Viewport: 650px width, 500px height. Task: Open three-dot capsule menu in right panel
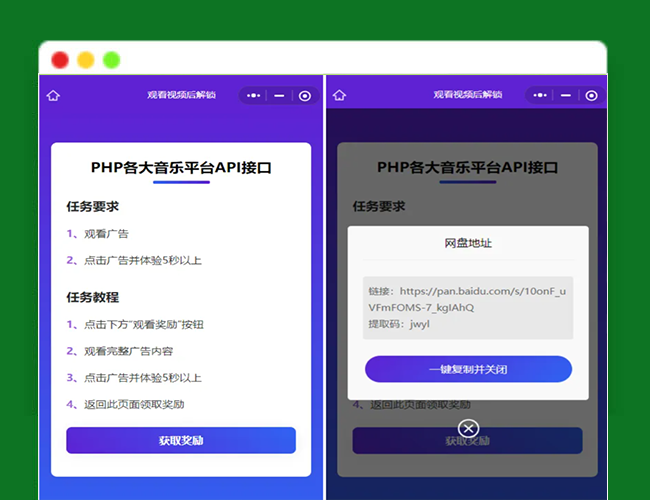click(x=541, y=96)
